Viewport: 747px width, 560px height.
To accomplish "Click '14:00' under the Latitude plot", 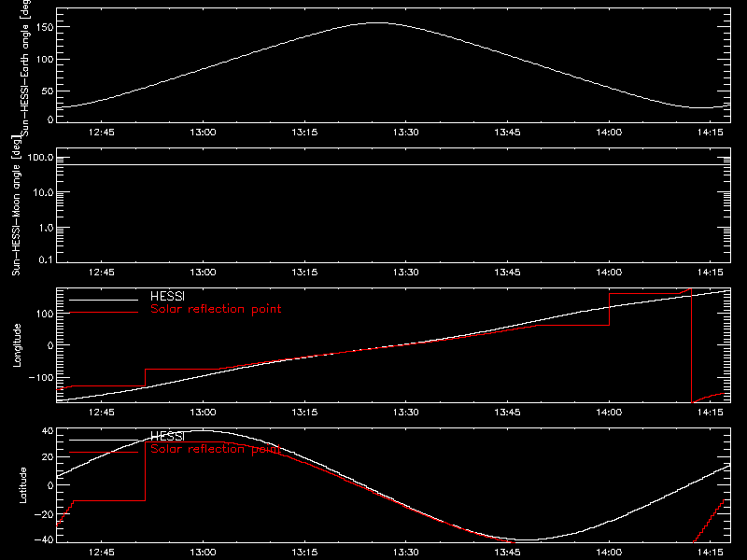I will [609, 553].
